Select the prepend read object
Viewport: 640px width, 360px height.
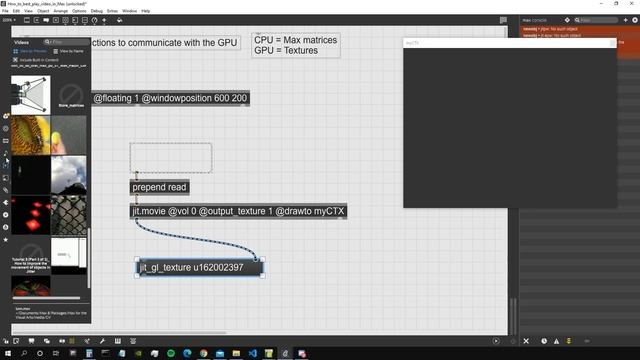160,187
